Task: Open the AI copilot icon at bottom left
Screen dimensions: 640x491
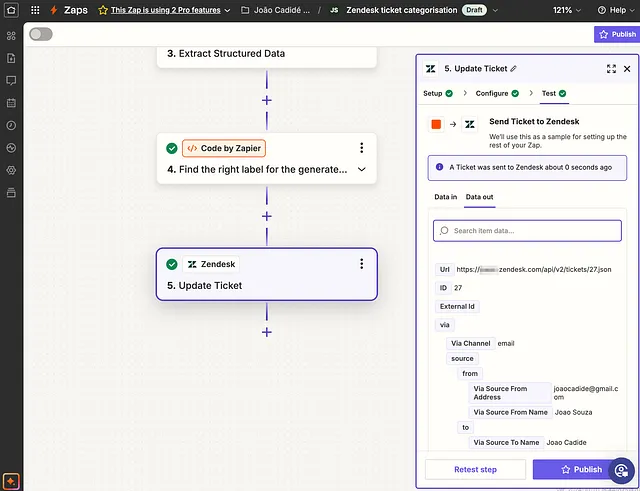Action: (11, 481)
